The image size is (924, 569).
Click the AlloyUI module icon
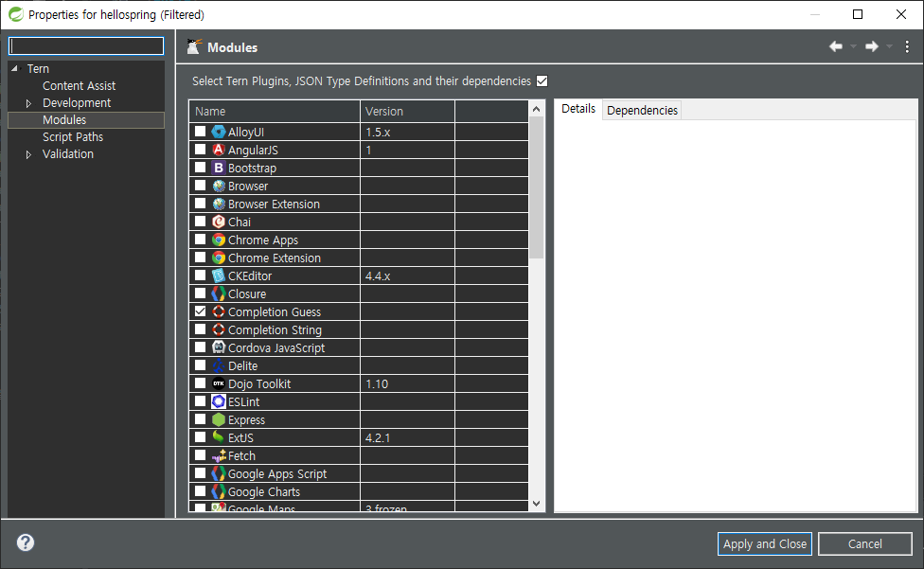click(x=219, y=132)
